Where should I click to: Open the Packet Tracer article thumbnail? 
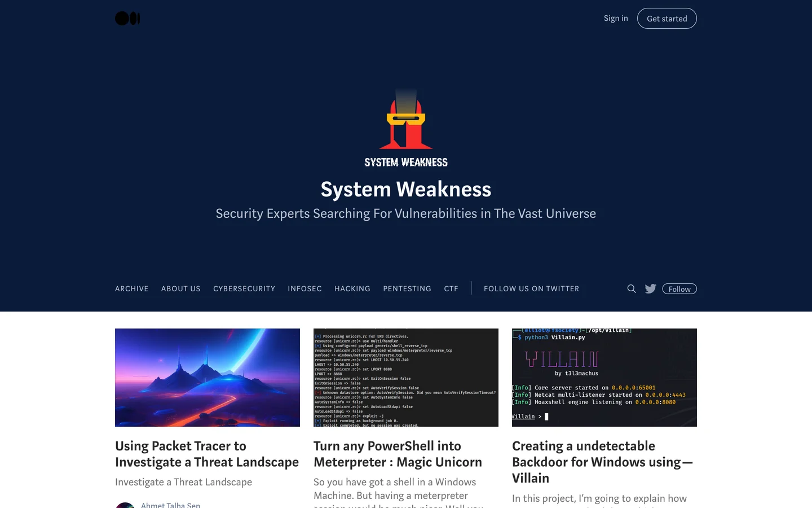pos(208,377)
